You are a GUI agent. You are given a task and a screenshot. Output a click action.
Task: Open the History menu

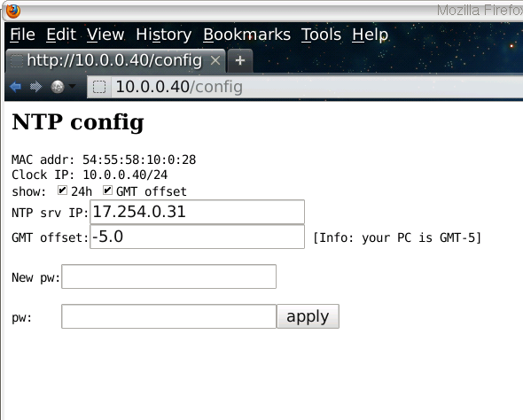click(164, 35)
